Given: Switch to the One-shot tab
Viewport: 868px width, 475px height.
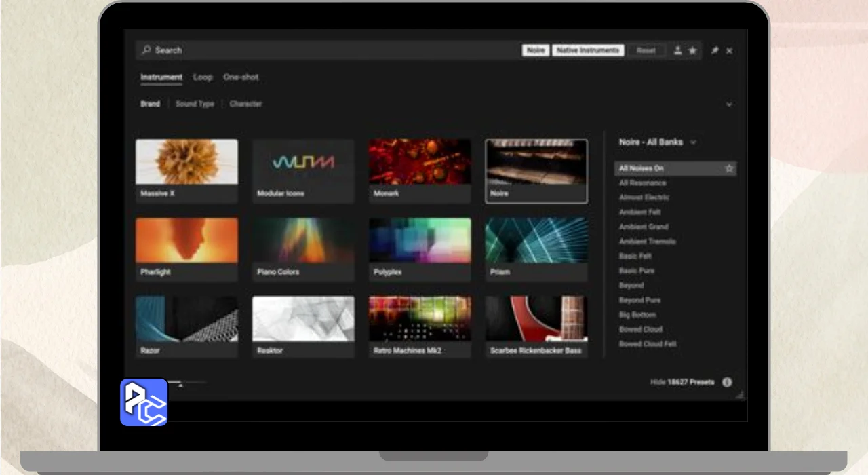Looking at the screenshot, I should [x=241, y=77].
